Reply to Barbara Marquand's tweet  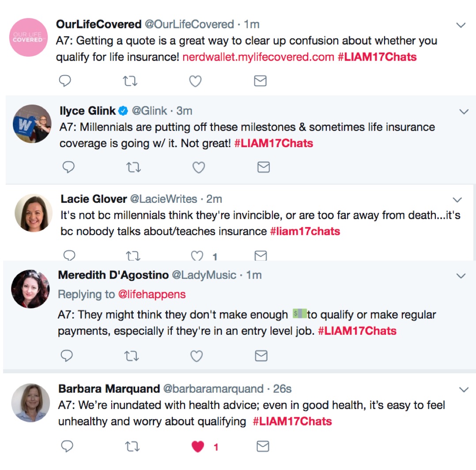click(x=67, y=447)
